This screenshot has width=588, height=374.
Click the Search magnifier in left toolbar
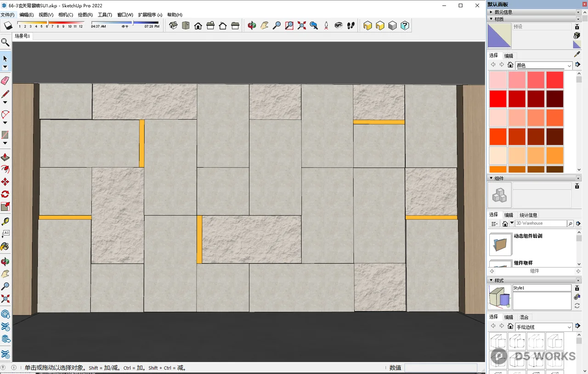[x=5, y=42]
